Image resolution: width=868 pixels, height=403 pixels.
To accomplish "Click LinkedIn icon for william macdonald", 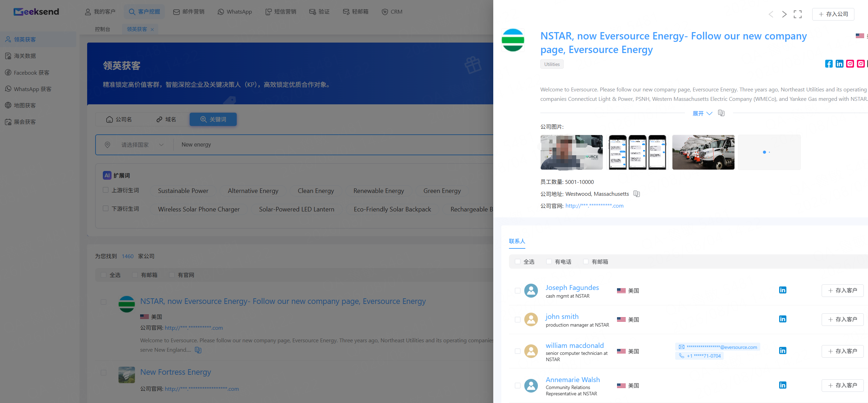I will (783, 351).
